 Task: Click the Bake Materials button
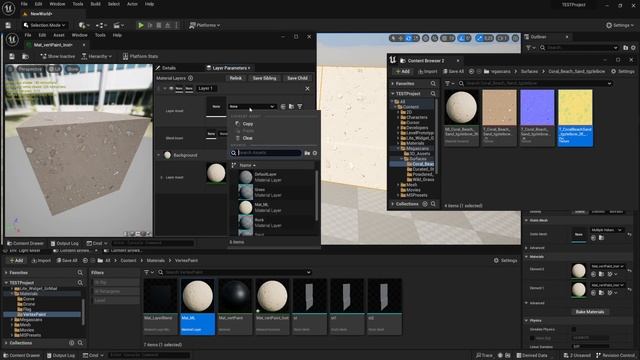pyautogui.click(x=590, y=312)
